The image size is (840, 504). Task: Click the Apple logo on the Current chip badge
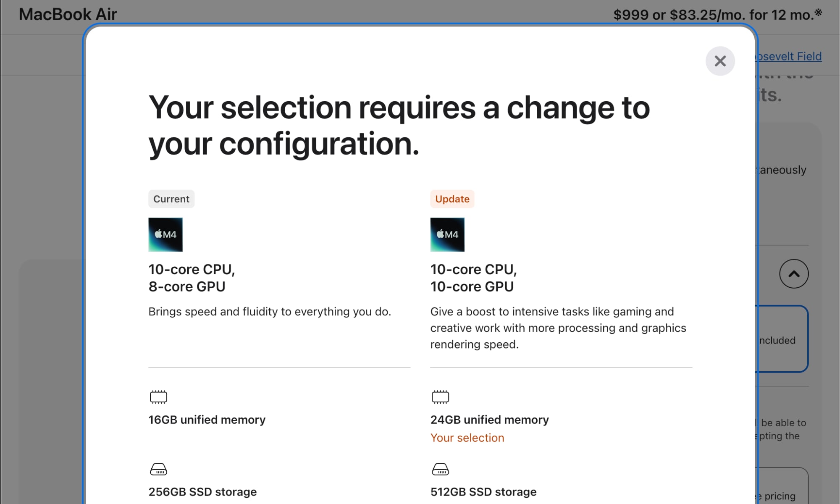159,234
